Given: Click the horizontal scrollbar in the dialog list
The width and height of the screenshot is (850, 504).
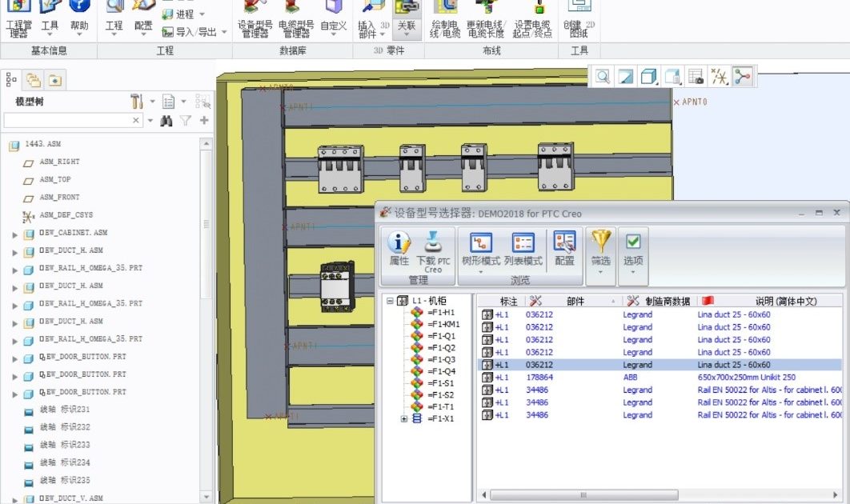Looking at the screenshot, I should coord(584,495).
